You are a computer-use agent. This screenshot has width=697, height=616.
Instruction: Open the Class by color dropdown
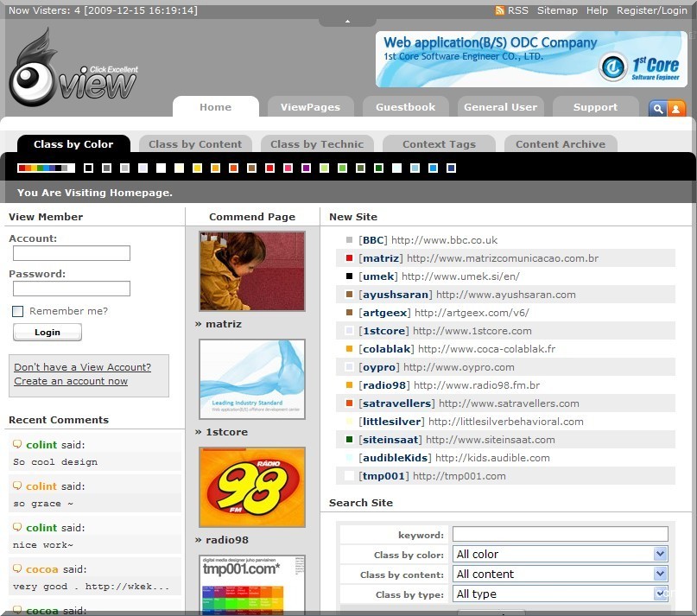tap(561, 555)
